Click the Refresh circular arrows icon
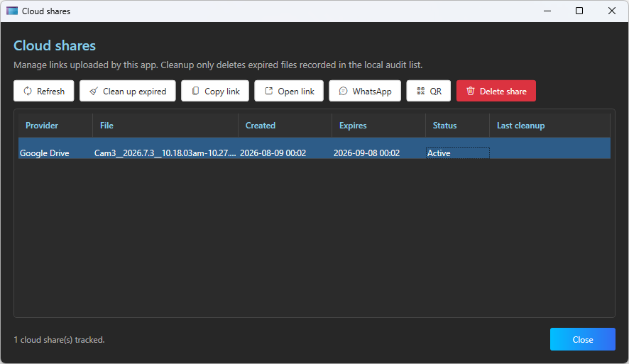The image size is (629, 364). click(x=28, y=91)
